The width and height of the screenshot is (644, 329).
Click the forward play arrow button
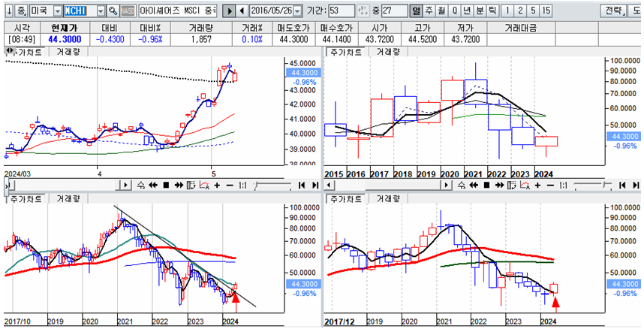pos(229,11)
